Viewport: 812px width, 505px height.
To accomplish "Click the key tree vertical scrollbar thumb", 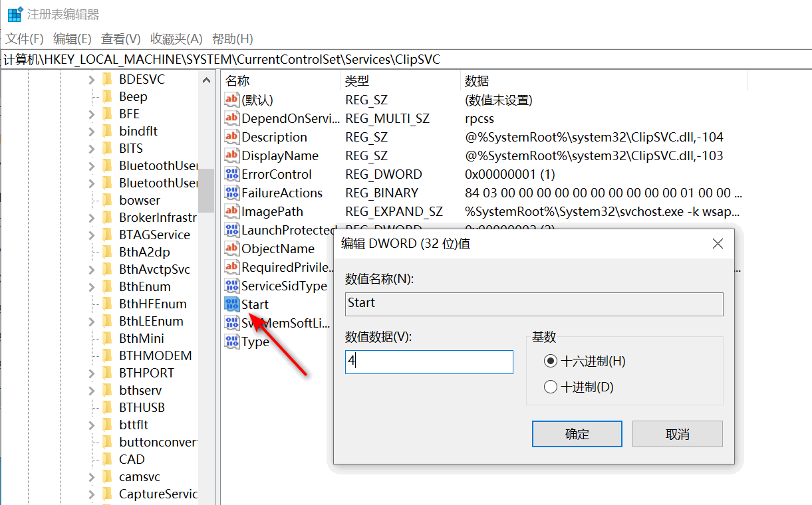I will click(206, 189).
